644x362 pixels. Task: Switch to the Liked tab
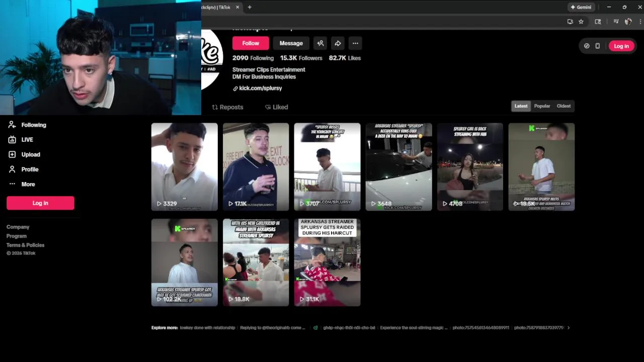pos(276,107)
